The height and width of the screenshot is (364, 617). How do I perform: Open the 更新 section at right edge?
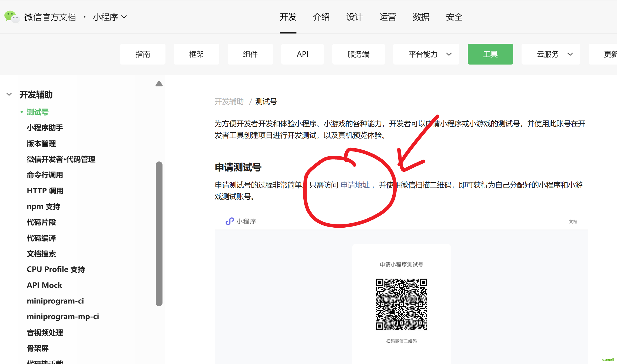point(603,54)
